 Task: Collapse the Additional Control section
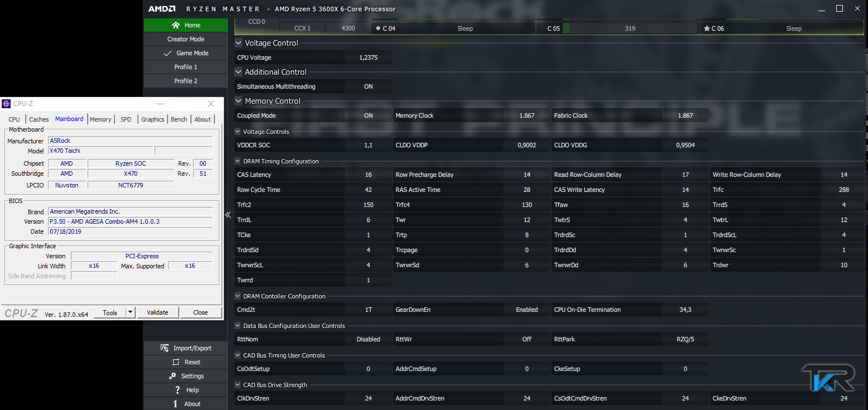(238, 72)
